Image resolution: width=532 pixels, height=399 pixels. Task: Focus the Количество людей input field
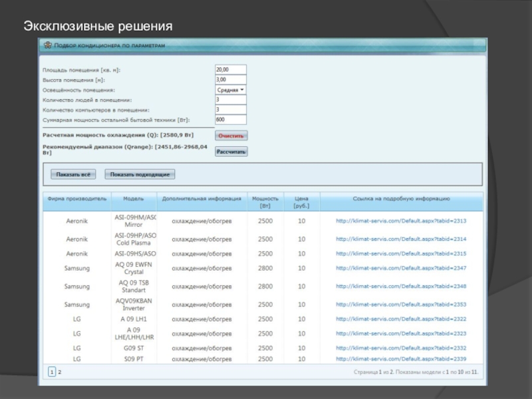(x=231, y=100)
